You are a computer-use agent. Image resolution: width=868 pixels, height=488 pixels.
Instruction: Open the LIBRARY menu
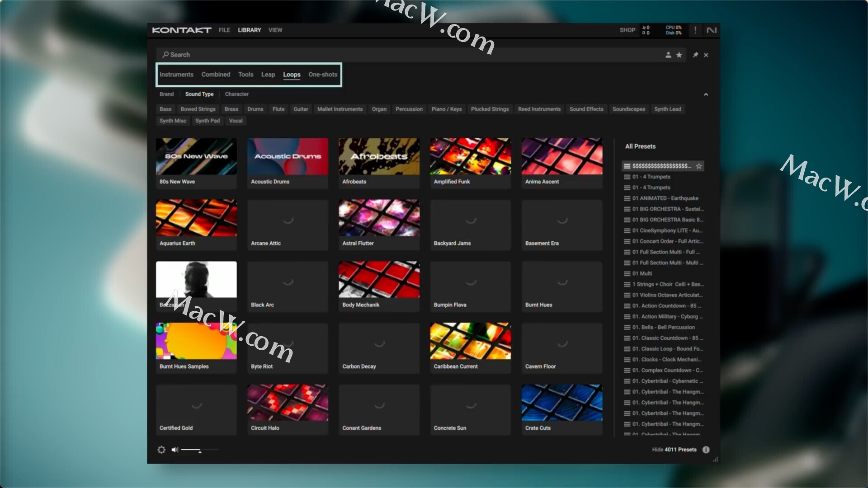250,30
